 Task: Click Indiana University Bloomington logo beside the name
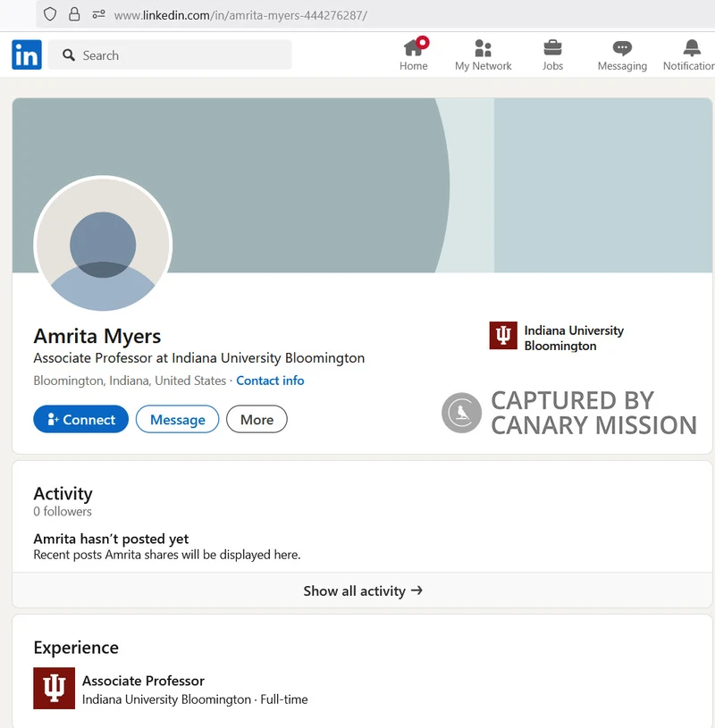[503, 335]
